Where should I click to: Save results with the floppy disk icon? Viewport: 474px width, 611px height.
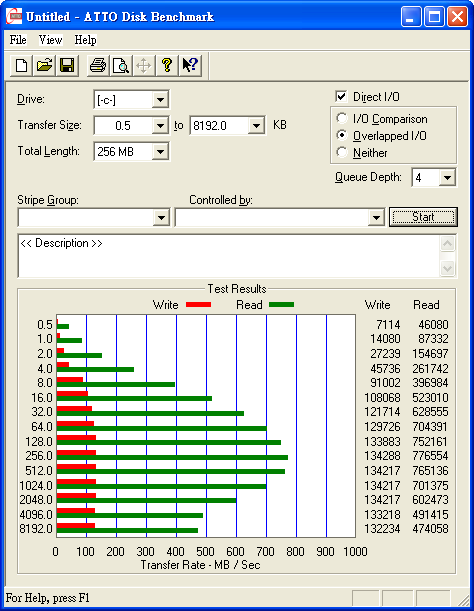[x=67, y=65]
